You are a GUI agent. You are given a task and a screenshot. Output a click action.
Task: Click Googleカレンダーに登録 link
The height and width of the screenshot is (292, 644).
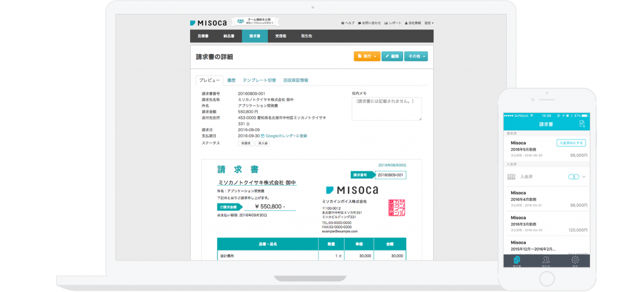pos(286,136)
